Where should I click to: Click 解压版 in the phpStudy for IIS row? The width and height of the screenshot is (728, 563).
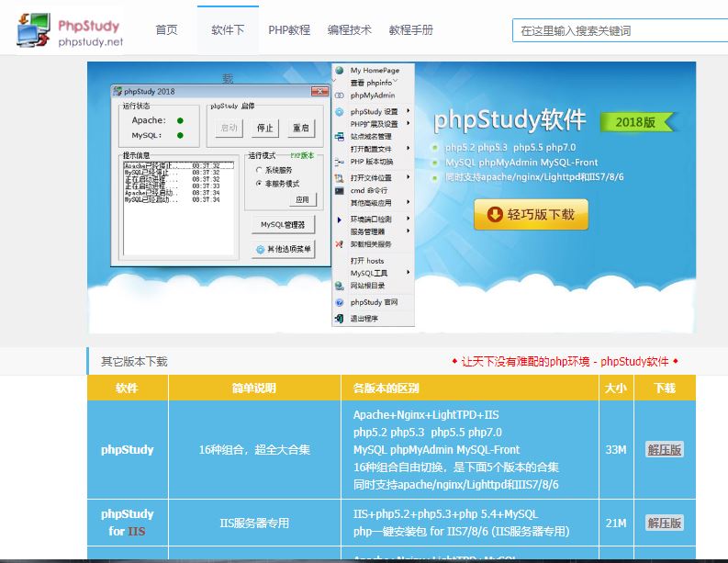click(x=664, y=523)
